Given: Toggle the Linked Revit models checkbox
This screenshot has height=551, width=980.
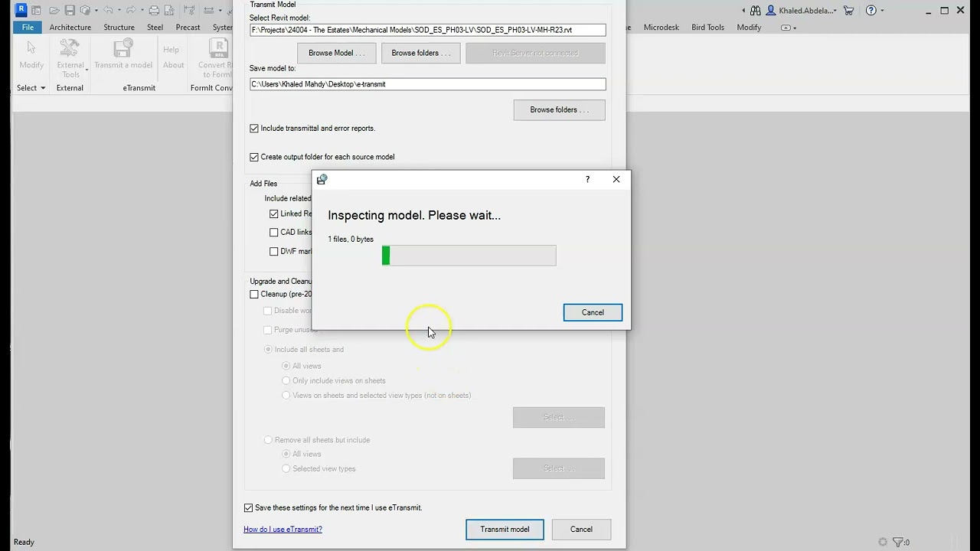Looking at the screenshot, I should (274, 214).
